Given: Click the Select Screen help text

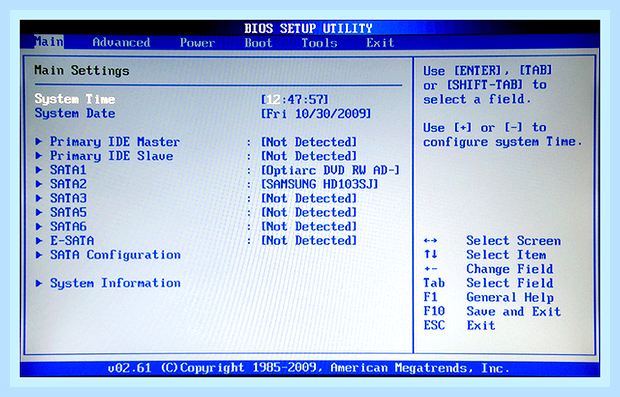Looking at the screenshot, I should (x=513, y=240).
